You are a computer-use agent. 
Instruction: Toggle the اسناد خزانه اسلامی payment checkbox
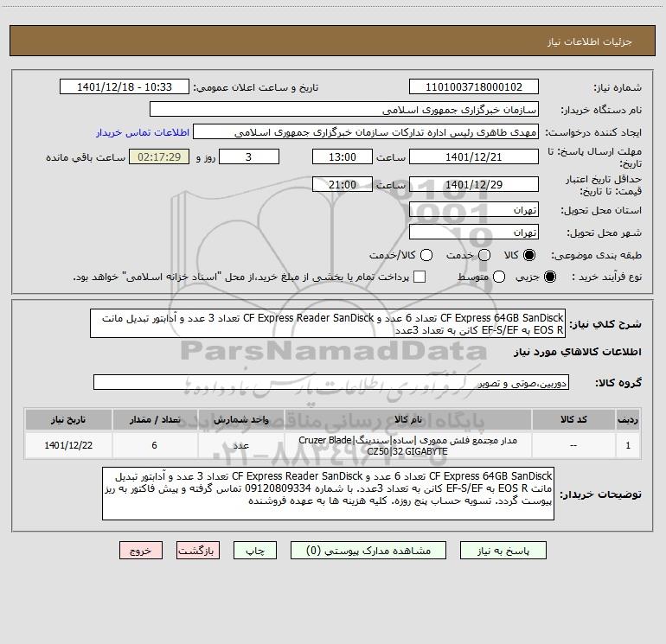point(419,277)
